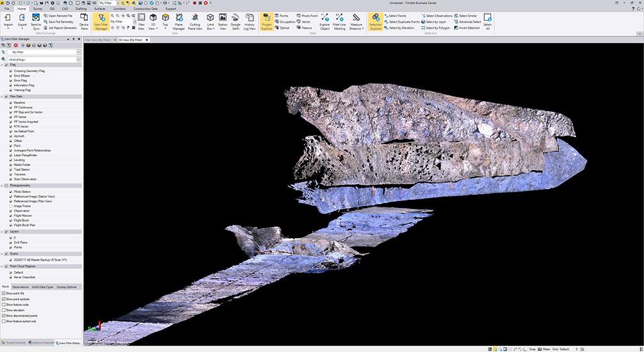The height and width of the screenshot is (352, 644).
Task: Switch to the Project Explorer bottom pane tab
Action: tap(14, 343)
